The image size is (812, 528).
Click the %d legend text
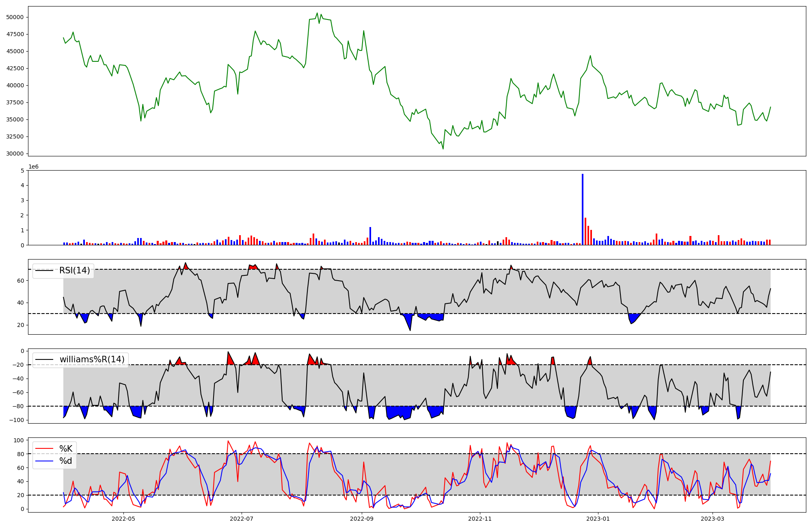(66, 461)
